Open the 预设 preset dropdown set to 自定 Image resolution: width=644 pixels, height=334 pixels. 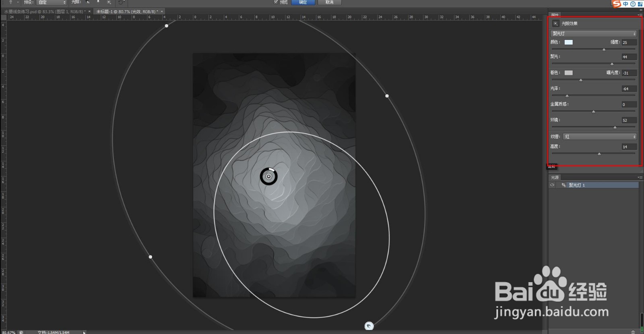[x=52, y=2]
